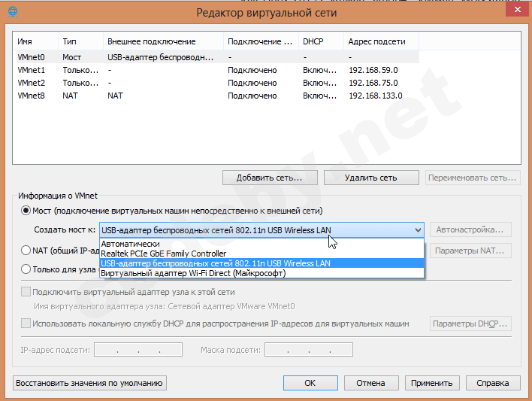Sort by the Тип column header

[x=80, y=41]
